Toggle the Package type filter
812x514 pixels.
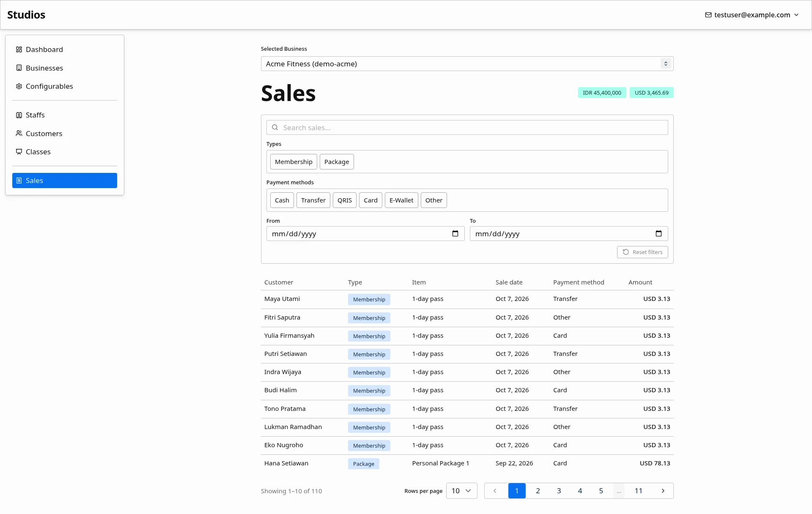pyautogui.click(x=337, y=162)
